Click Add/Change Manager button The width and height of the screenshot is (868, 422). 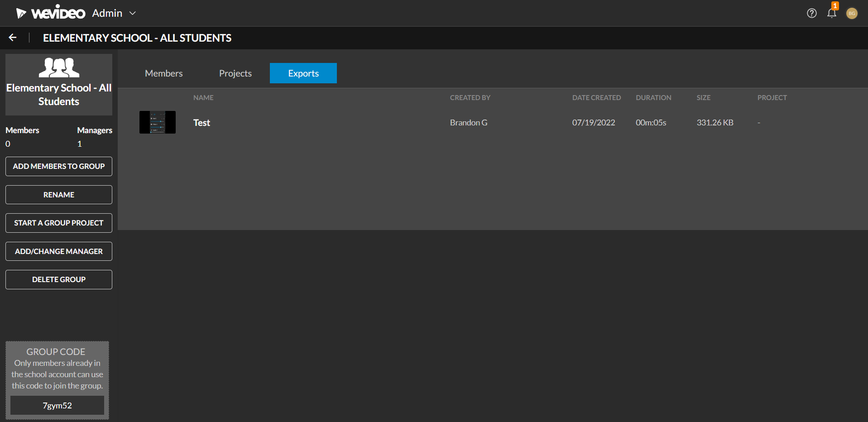[x=59, y=251]
